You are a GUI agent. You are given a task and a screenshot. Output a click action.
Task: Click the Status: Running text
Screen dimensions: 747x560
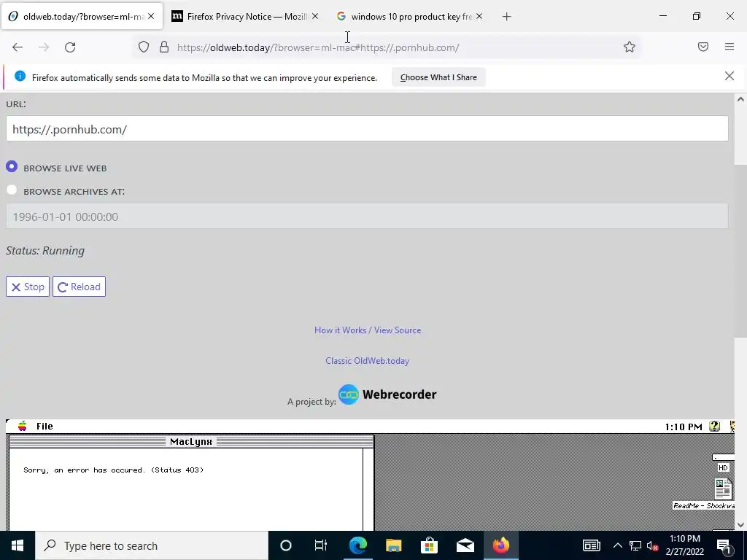[x=45, y=251]
